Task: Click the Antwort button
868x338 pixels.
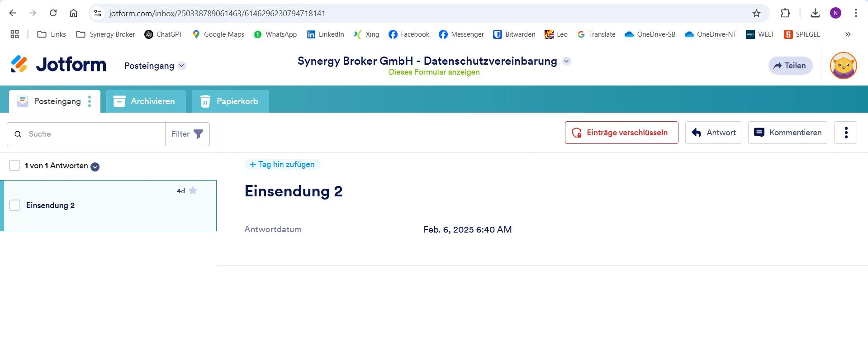Action: pos(713,133)
